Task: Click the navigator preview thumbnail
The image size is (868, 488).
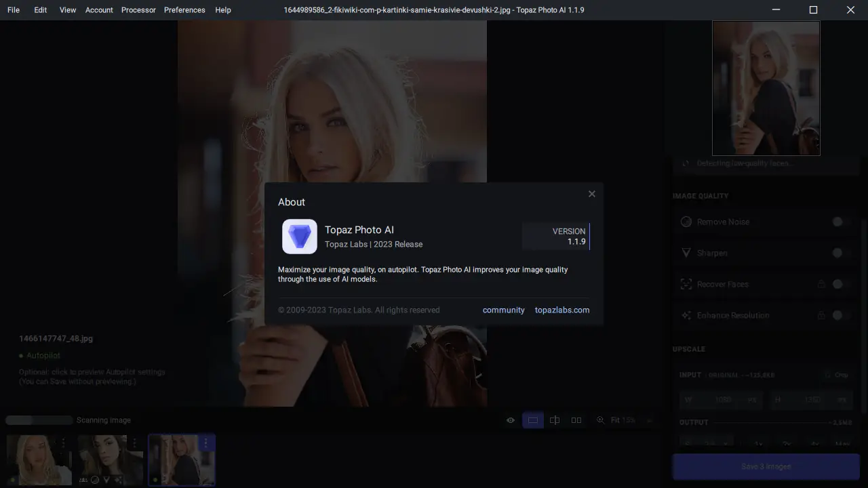Action: point(766,88)
